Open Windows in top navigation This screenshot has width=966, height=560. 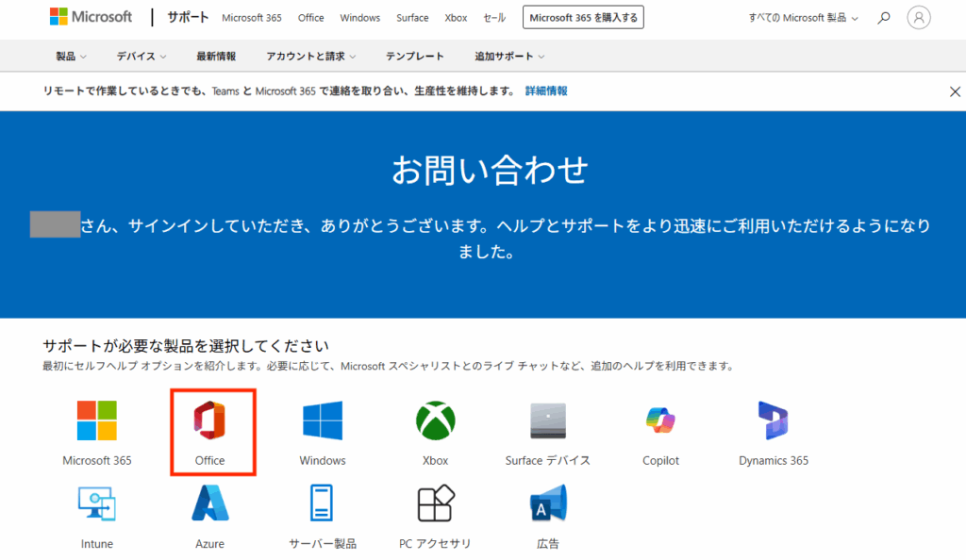pos(359,18)
